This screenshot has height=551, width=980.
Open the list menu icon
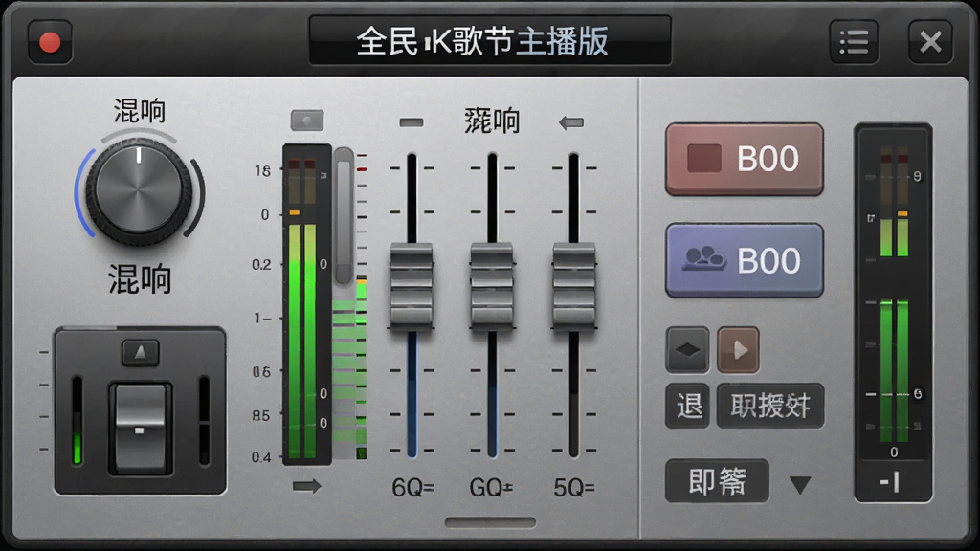[x=854, y=42]
